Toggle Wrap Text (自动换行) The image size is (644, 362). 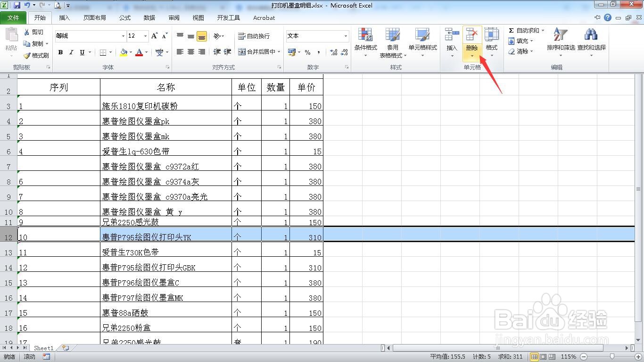point(254,36)
